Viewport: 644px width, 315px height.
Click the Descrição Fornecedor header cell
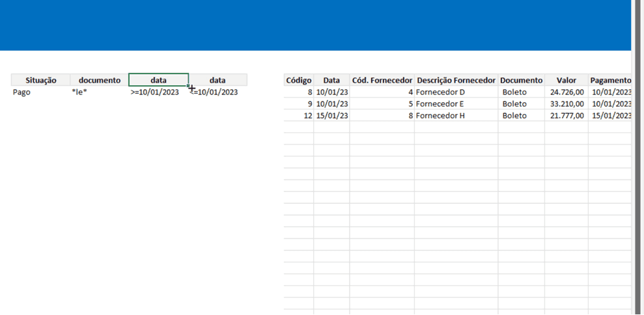pyautogui.click(x=456, y=80)
